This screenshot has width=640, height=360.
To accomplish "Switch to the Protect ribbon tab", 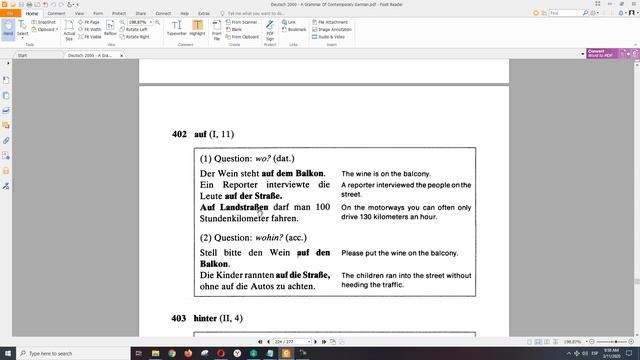I will tap(119, 13).
